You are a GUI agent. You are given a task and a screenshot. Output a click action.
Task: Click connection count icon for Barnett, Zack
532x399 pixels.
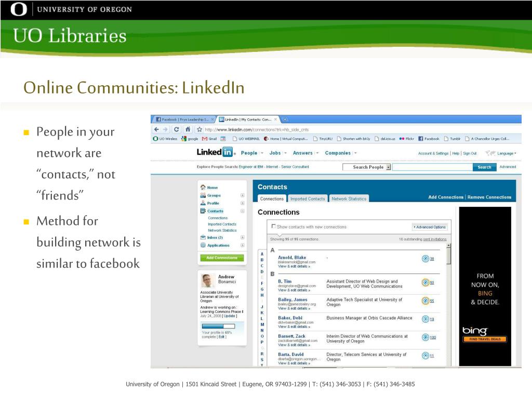tap(425, 337)
